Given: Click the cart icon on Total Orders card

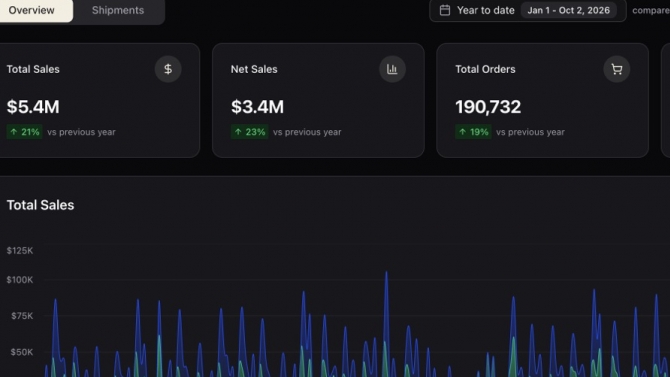Looking at the screenshot, I should 617,69.
